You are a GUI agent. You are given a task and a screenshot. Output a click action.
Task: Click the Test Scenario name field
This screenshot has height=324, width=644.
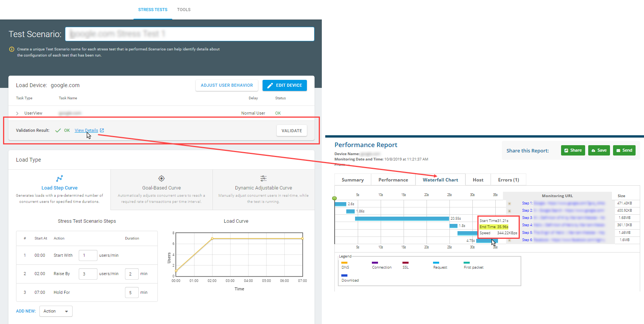click(x=190, y=34)
